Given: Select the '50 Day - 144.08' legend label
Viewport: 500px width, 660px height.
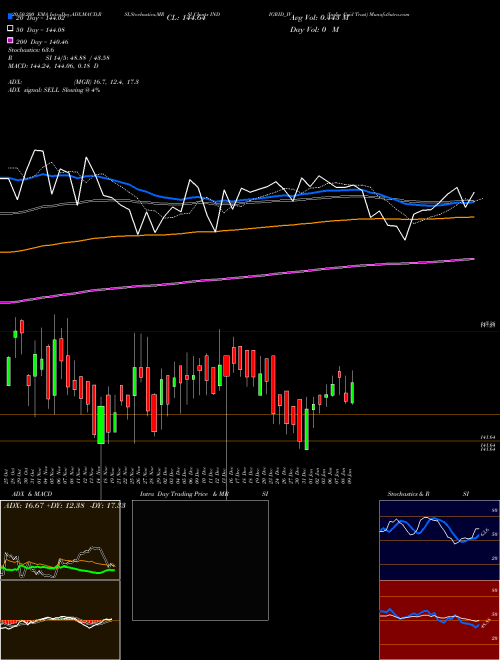Looking at the screenshot, I should [x=41, y=30].
